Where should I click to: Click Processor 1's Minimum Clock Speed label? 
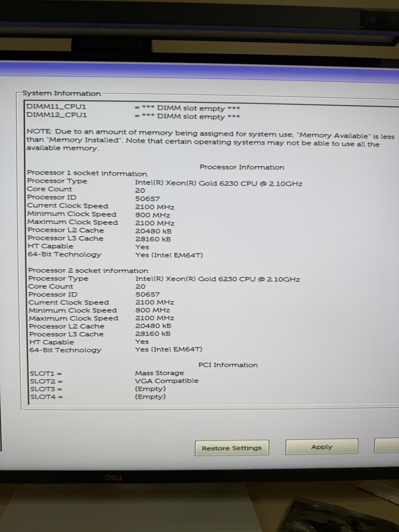pos(72,214)
